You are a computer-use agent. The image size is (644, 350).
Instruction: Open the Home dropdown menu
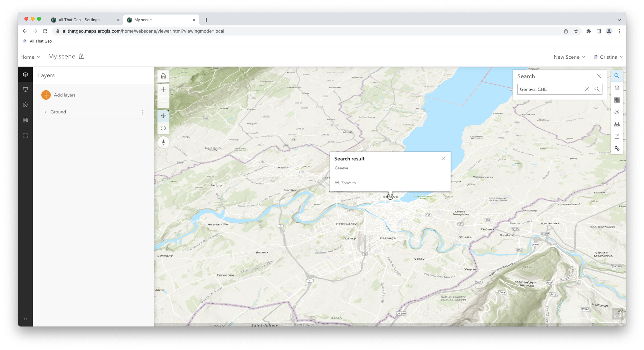point(30,57)
